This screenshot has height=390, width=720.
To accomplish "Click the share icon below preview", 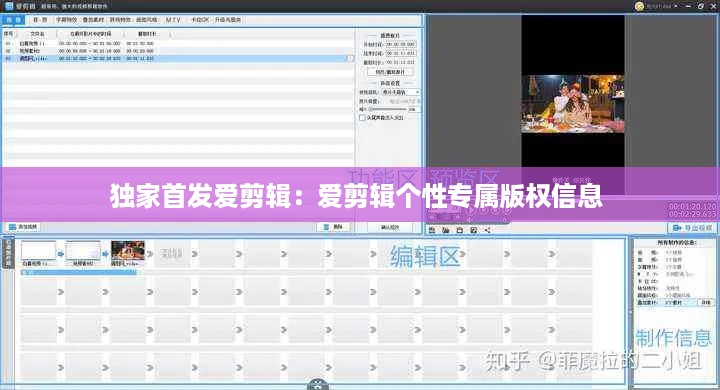I will tap(487, 230).
